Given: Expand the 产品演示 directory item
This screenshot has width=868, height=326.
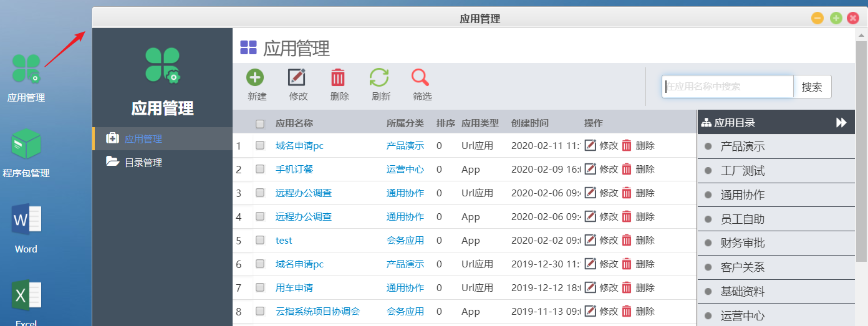Looking at the screenshot, I should 742,146.
